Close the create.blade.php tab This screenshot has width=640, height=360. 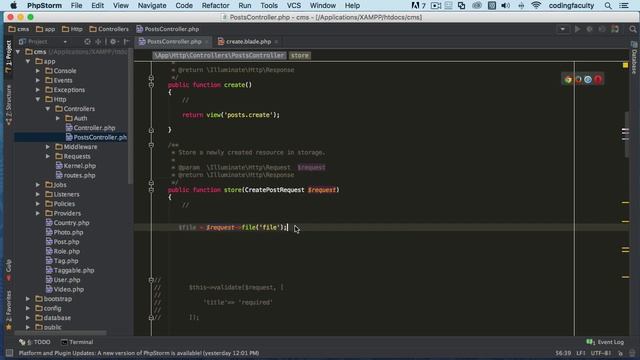pos(276,42)
